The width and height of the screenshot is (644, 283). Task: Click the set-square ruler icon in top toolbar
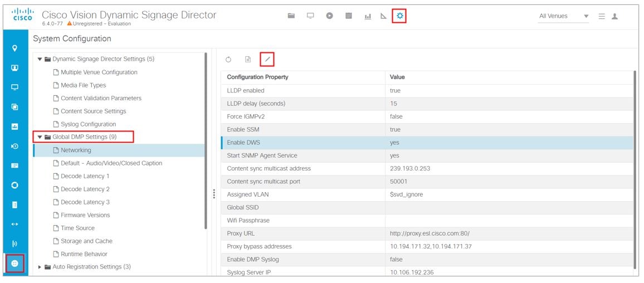click(384, 16)
